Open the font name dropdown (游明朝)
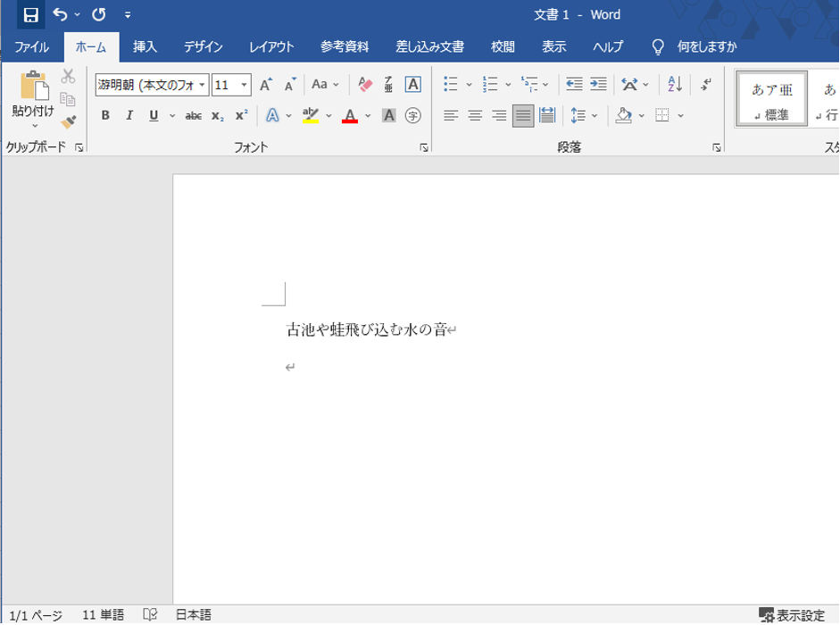This screenshot has width=840, height=625. (x=203, y=85)
